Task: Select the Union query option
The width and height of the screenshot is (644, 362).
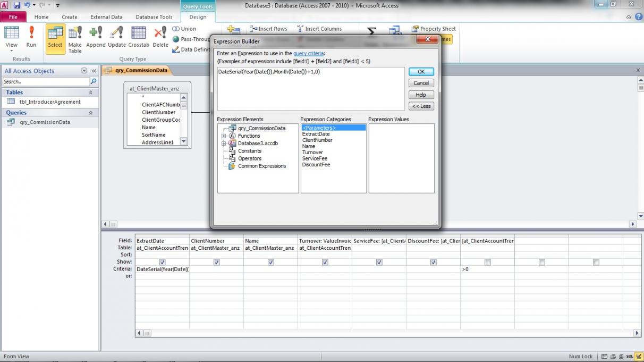Action: (184, 29)
